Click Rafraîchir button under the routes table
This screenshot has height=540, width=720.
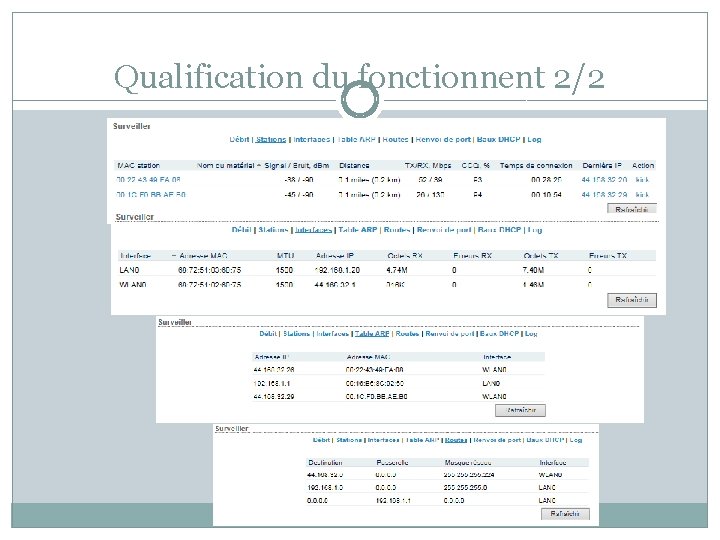565,514
